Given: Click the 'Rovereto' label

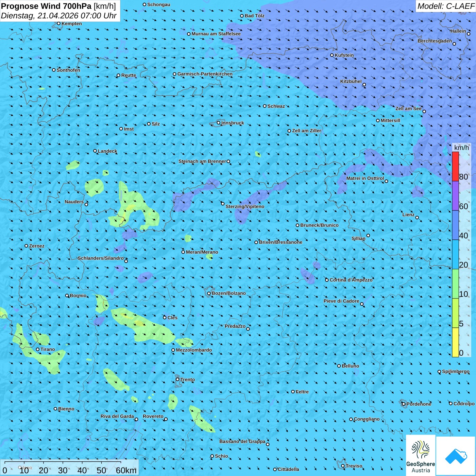Looking at the screenshot, I should point(153,416).
